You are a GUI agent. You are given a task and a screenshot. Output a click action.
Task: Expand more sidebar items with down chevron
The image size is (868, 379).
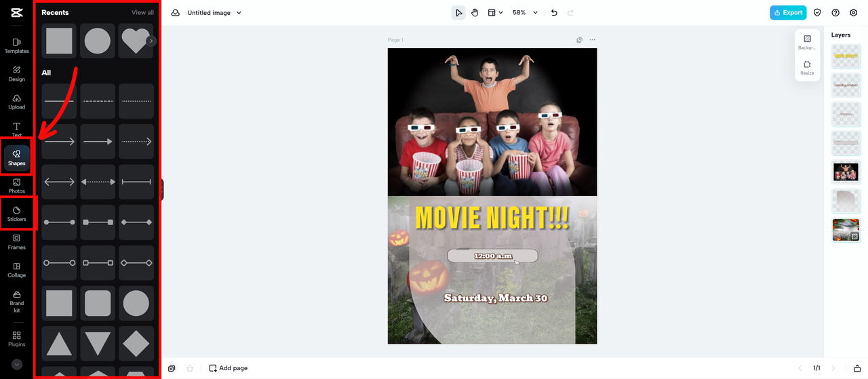coord(17,364)
